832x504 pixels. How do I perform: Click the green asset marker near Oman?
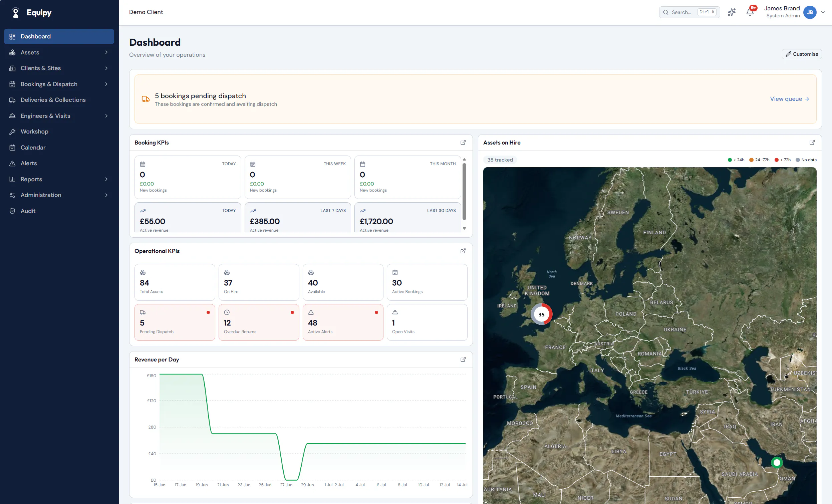pos(777,463)
